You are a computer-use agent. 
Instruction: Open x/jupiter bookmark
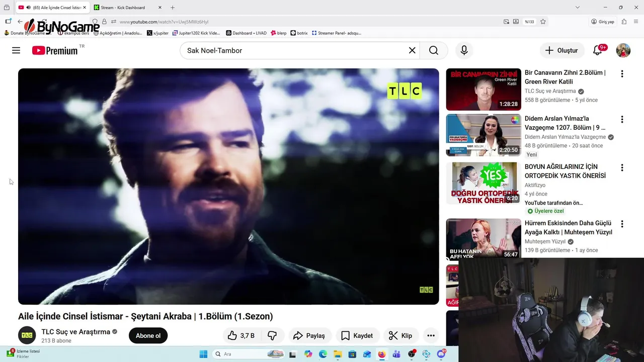pos(157,33)
